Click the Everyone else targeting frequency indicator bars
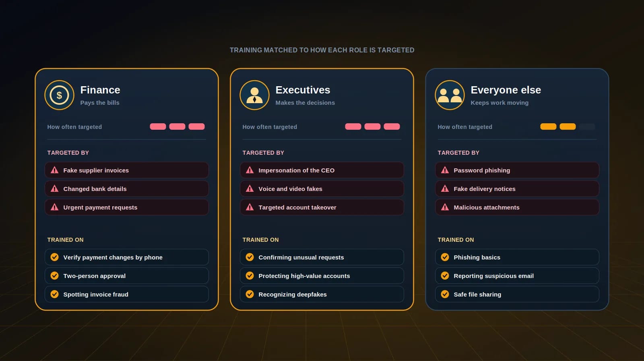Image resolution: width=644 pixels, height=361 pixels. pyautogui.click(x=568, y=127)
